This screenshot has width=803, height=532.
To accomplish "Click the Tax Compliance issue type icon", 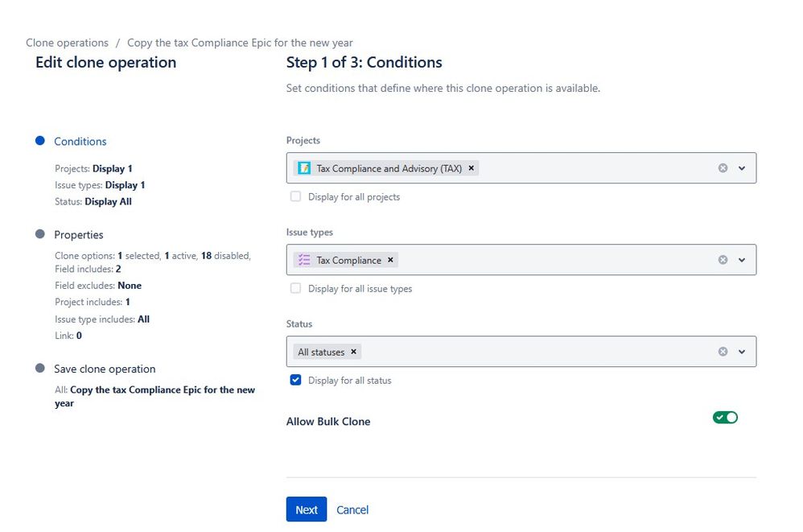I will point(304,260).
